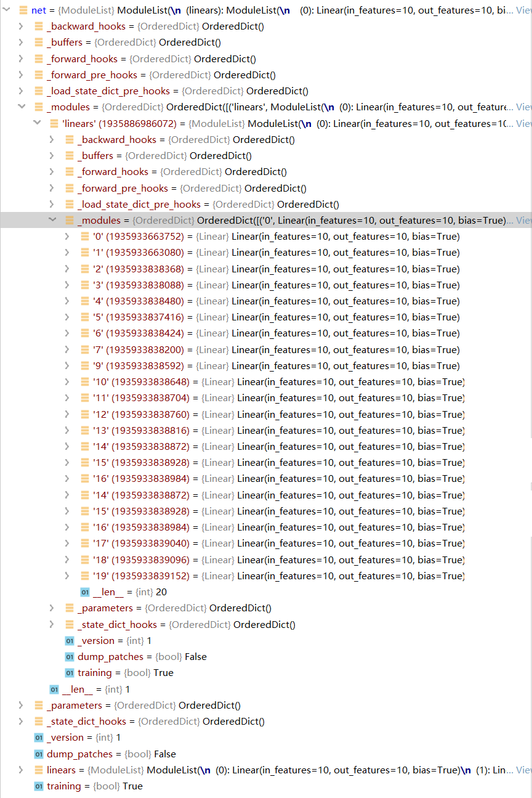Open View link on 'linears' (1935886986072) row
The height and width of the screenshot is (798, 532).
click(x=523, y=123)
